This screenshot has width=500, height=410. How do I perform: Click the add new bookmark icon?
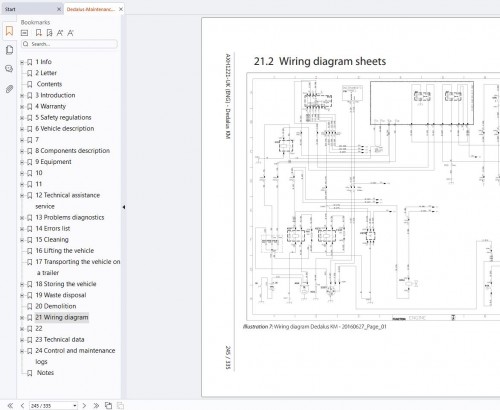tap(39, 33)
